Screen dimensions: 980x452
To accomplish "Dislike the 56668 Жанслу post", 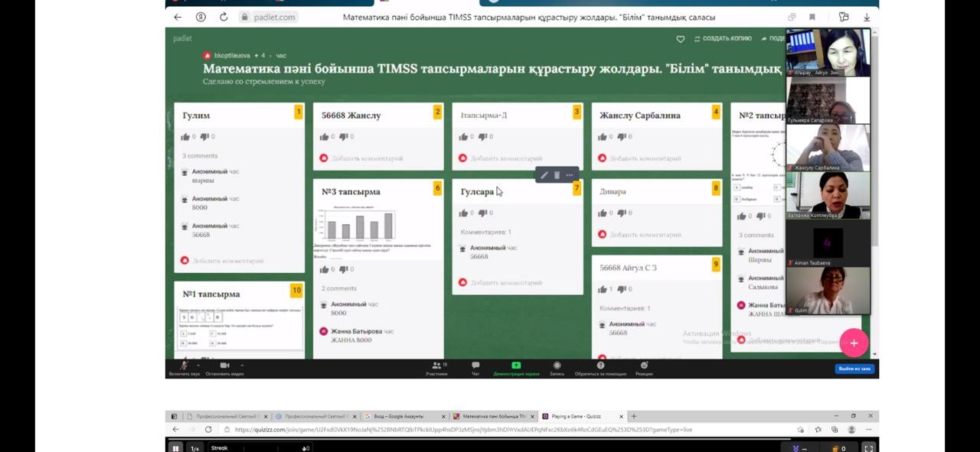I will [x=345, y=137].
